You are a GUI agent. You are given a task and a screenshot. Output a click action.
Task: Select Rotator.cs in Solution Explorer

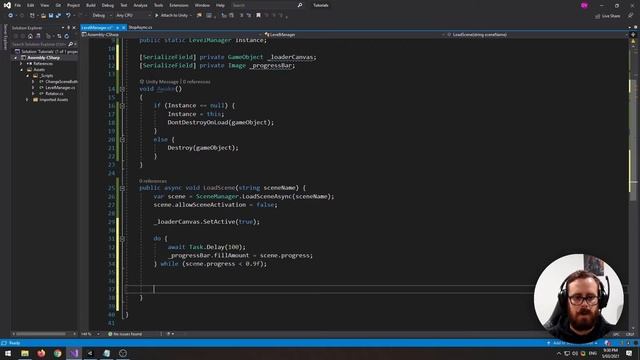point(54,94)
